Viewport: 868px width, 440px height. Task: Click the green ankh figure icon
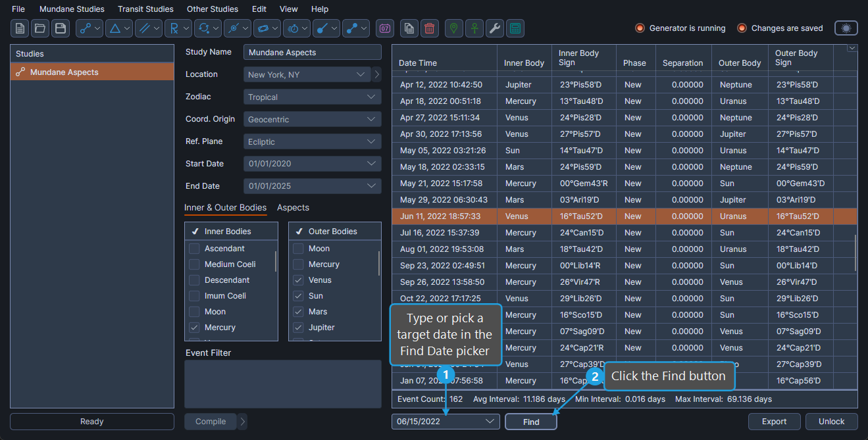click(x=474, y=28)
